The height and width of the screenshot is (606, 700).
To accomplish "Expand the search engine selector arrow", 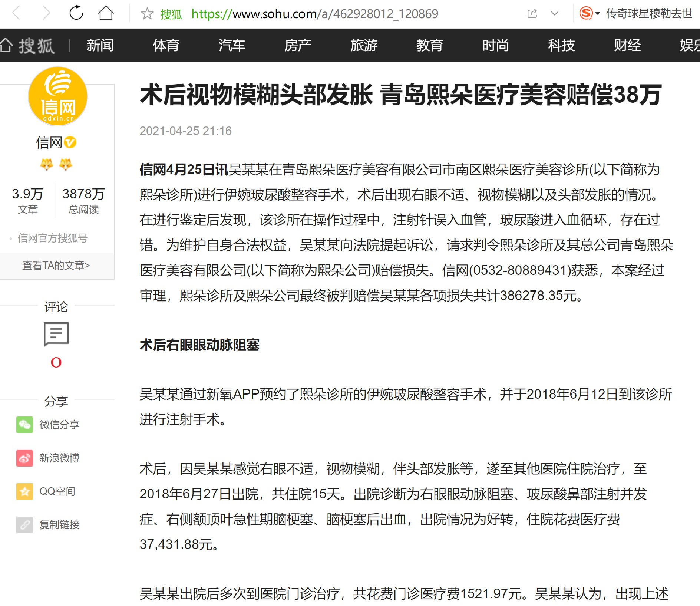I will (x=597, y=14).
